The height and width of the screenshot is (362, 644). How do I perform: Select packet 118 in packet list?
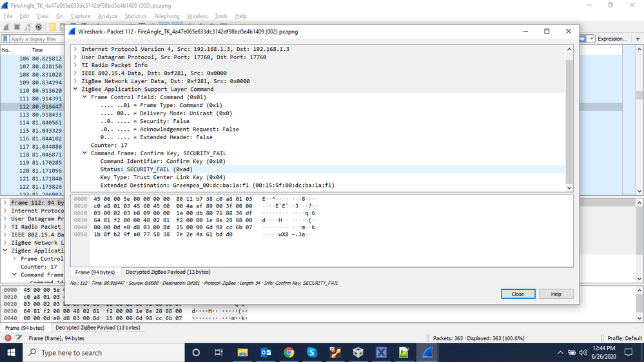tap(32, 155)
